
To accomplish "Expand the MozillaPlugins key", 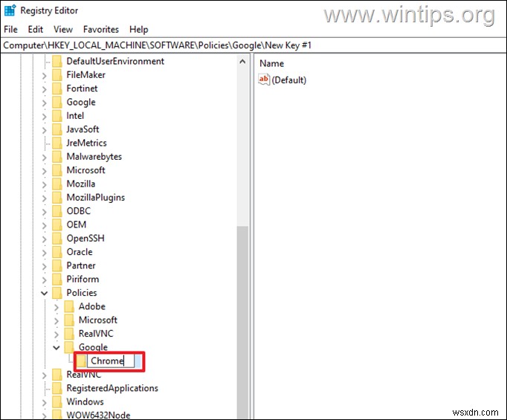I will coord(45,198).
